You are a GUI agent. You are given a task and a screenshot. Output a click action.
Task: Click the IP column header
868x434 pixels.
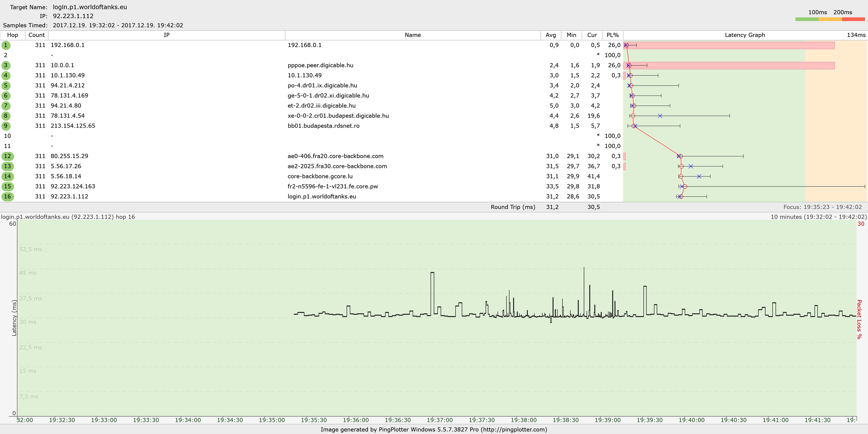coord(167,35)
